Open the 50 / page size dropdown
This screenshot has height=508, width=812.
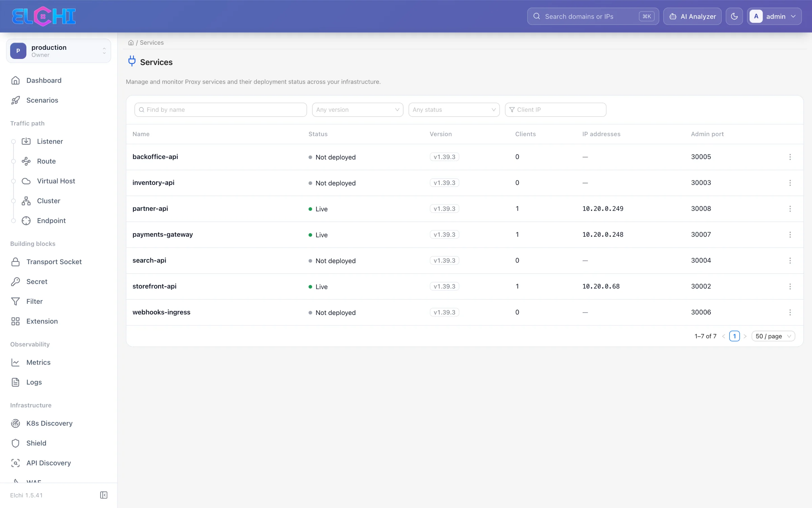coord(773,336)
